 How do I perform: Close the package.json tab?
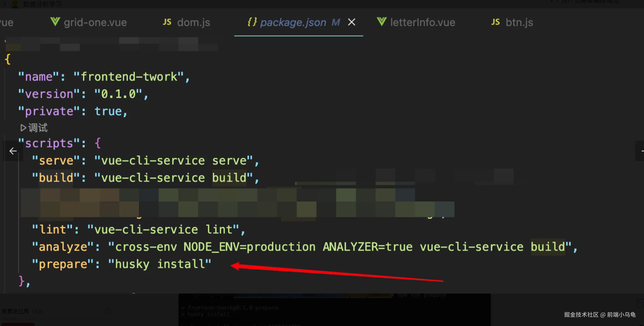[x=352, y=22]
